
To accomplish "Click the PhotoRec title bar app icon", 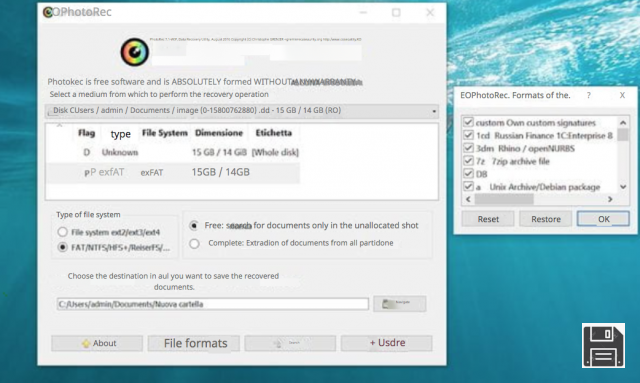I will coord(48,12).
